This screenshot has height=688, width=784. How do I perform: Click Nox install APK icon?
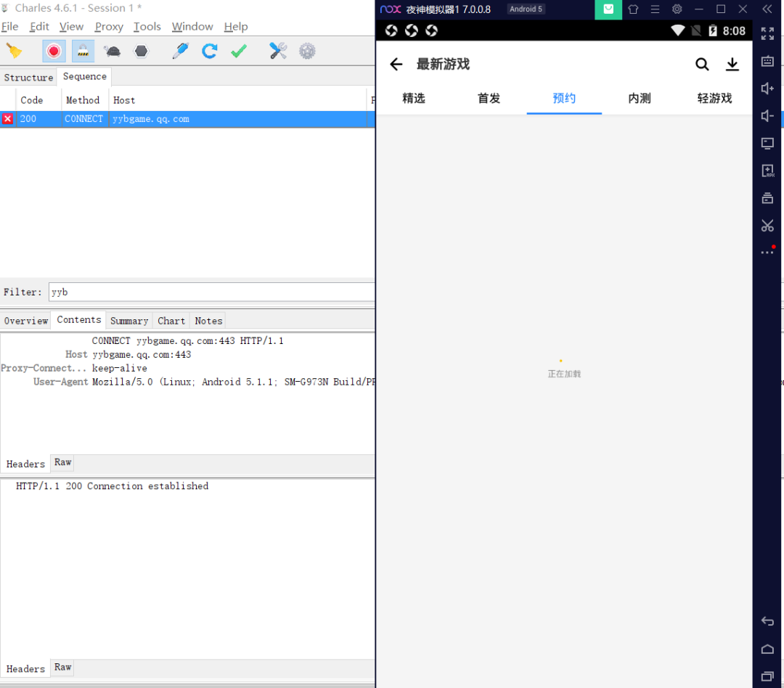[767, 171]
